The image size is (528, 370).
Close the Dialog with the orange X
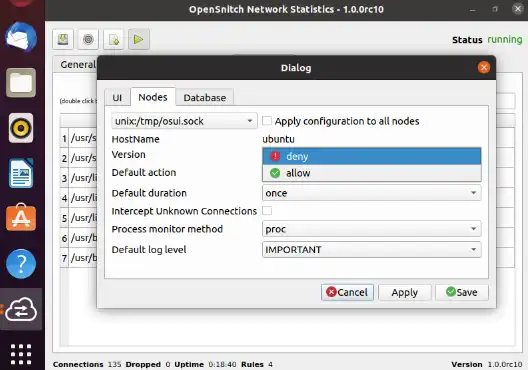484,68
